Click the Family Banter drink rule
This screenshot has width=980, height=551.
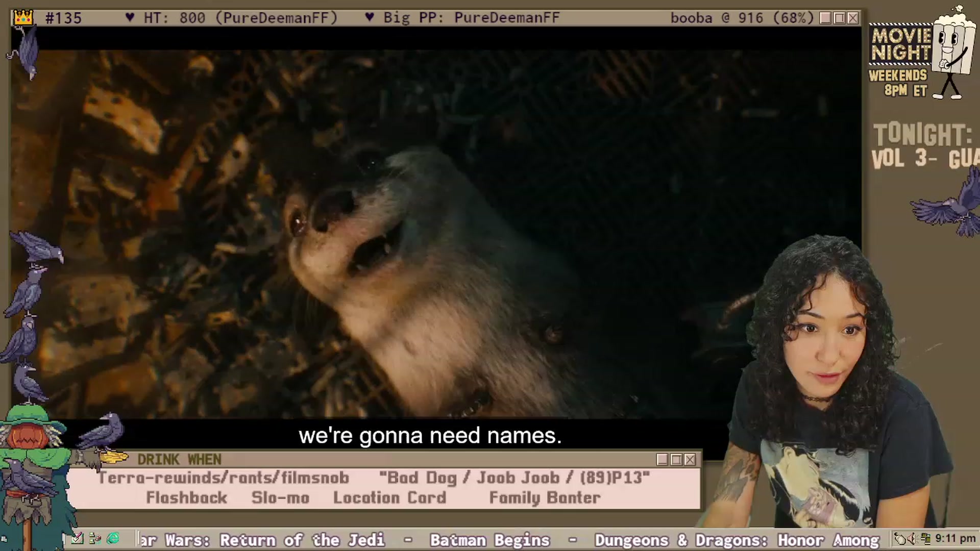pyautogui.click(x=545, y=497)
